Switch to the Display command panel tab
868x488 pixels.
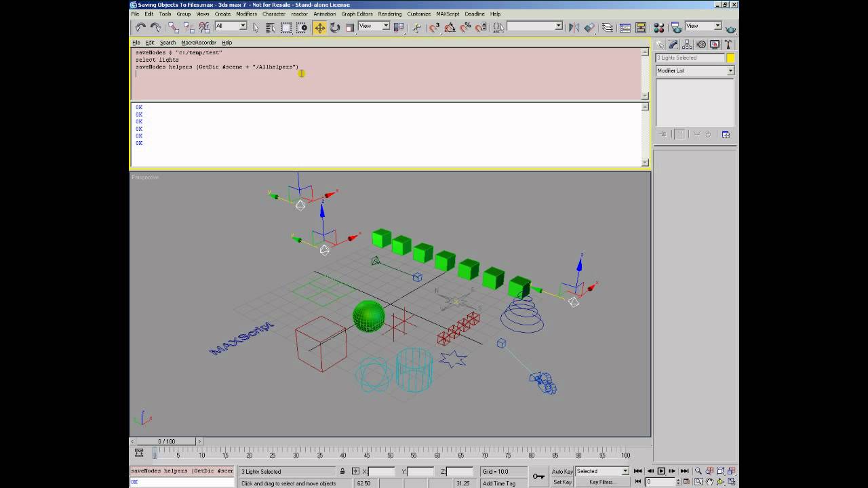click(715, 44)
